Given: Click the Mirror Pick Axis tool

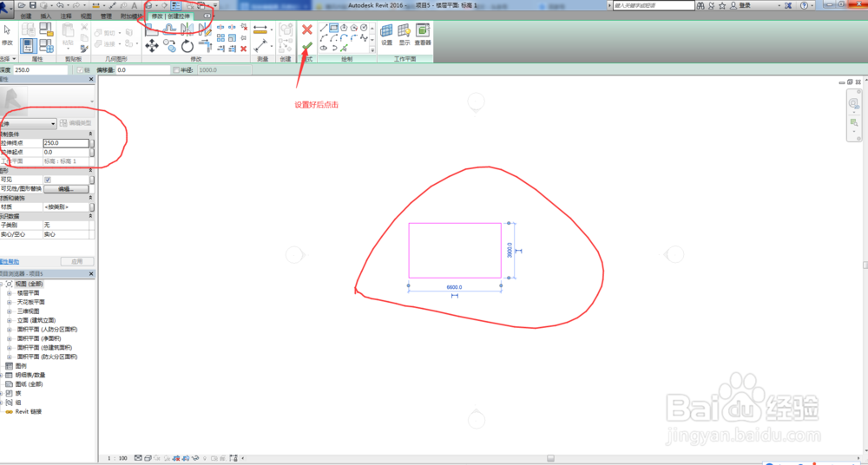Looking at the screenshot, I should click(x=187, y=29).
